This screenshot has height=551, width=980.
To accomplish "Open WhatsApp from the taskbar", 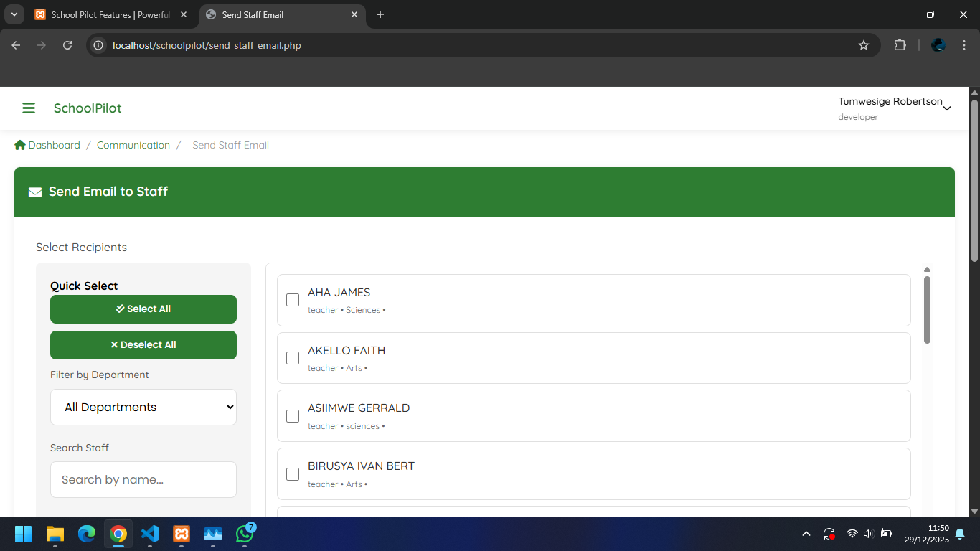I will pos(245,534).
